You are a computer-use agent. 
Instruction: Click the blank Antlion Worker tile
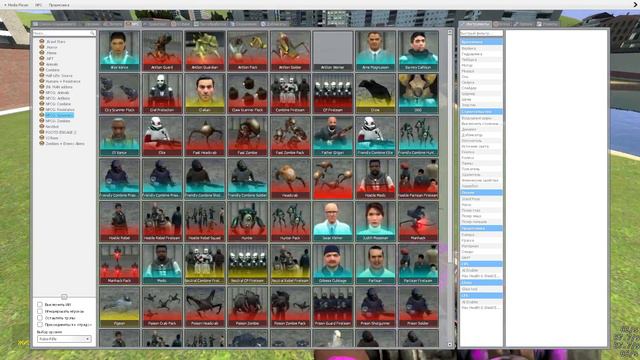[333, 51]
